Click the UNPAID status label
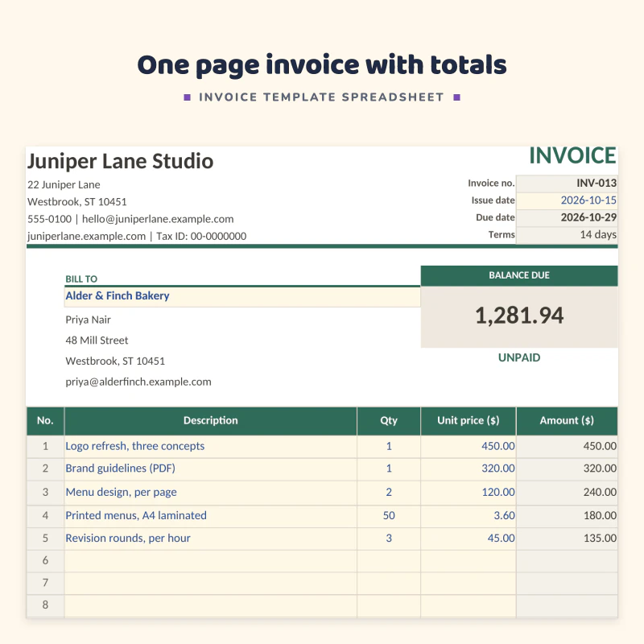This screenshot has height=644, width=644. 519,357
